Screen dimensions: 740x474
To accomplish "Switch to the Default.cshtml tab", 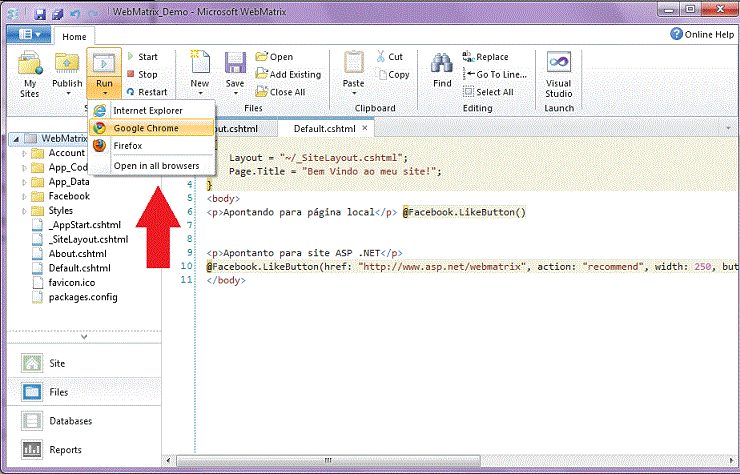I will click(x=324, y=128).
